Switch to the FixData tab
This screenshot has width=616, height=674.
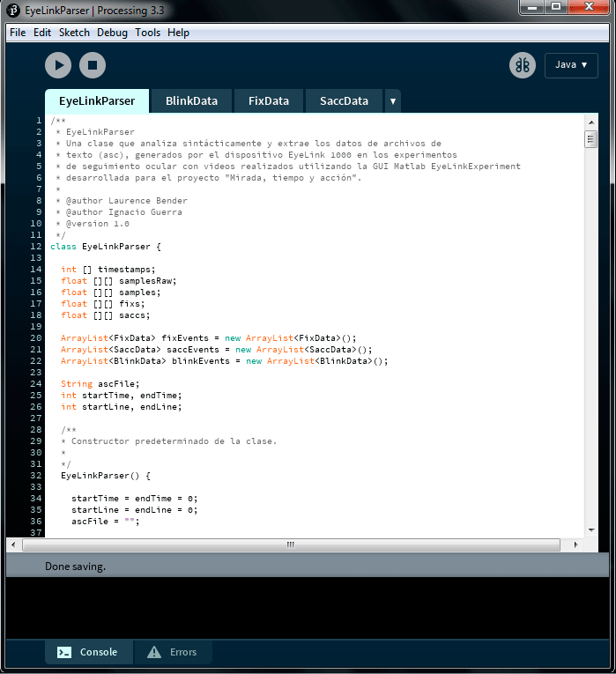click(x=268, y=101)
